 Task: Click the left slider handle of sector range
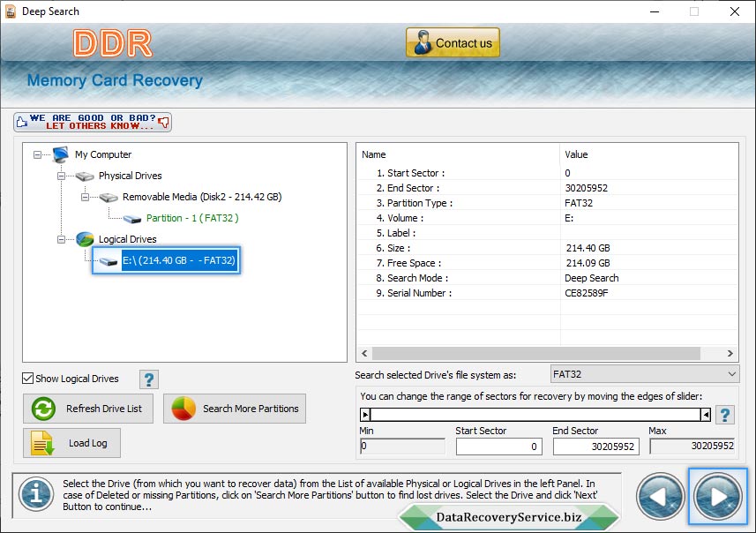click(x=365, y=415)
